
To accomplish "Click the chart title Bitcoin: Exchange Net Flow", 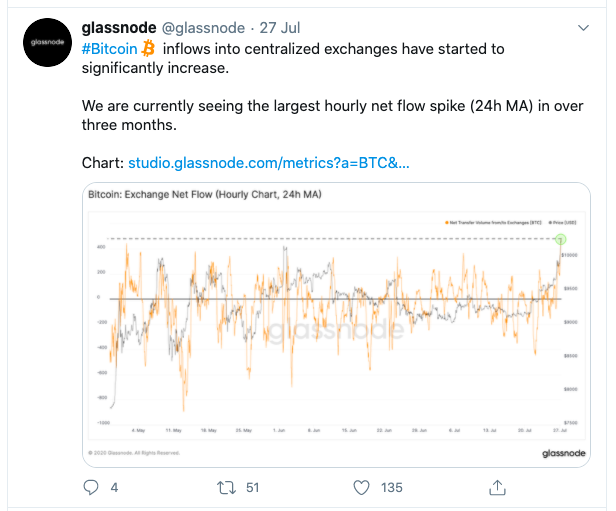I will coord(205,194).
